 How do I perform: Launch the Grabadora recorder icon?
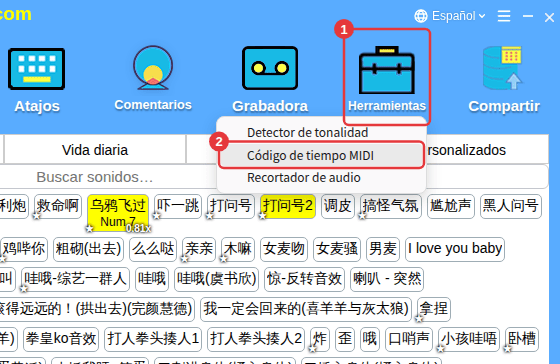270,68
